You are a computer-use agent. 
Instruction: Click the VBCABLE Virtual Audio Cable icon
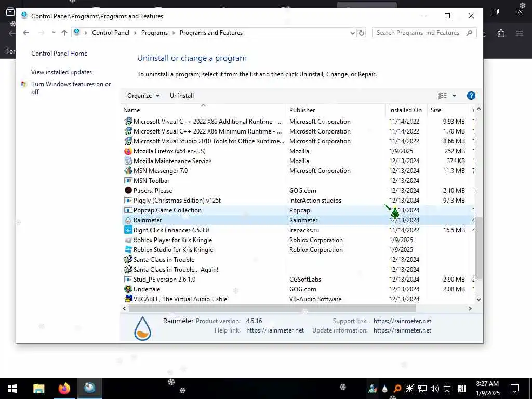pyautogui.click(x=128, y=299)
